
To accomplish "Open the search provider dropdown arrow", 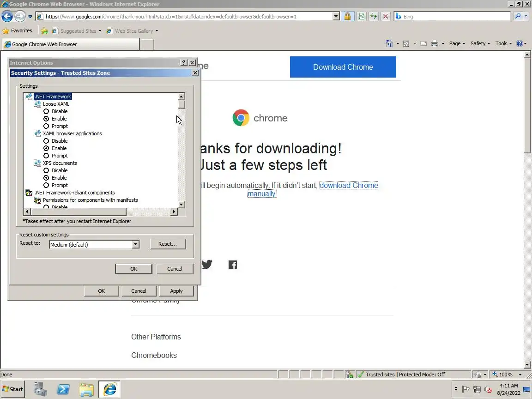I will 526,16.
